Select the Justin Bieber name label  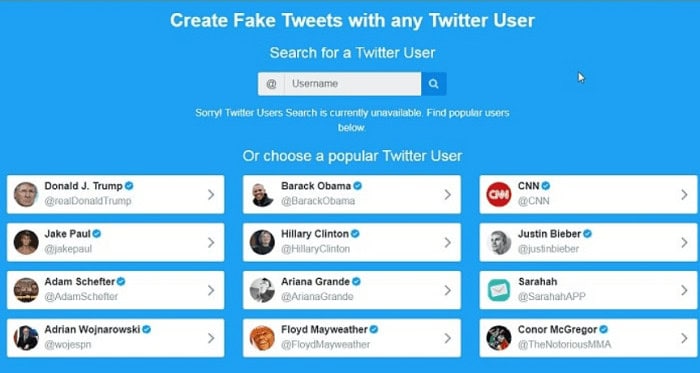pos(549,234)
